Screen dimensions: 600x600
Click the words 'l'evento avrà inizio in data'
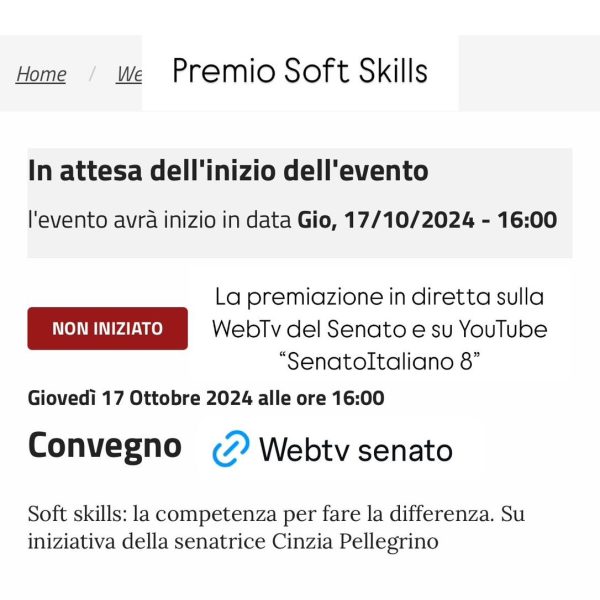pyautogui.click(x=160, y=220)
